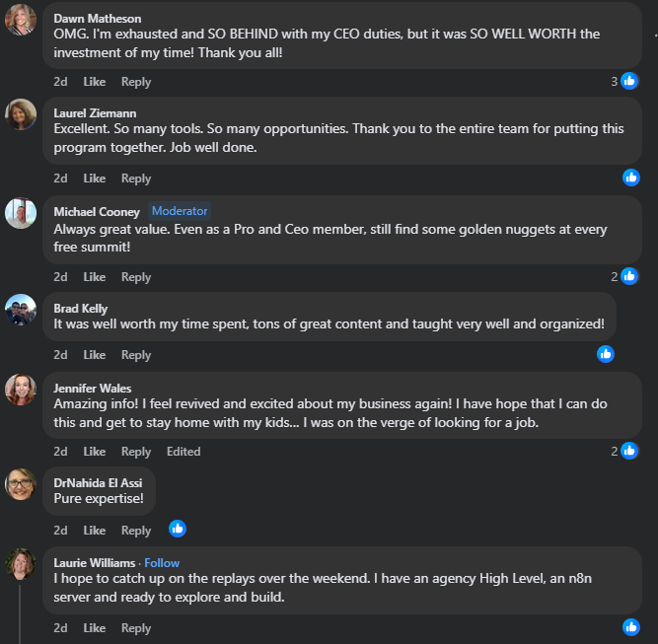The width and height of the screenshot is (658, 644).
Task: Click like reaction icon on Laurie Williams's comment
Action: [x=631, y=626]
